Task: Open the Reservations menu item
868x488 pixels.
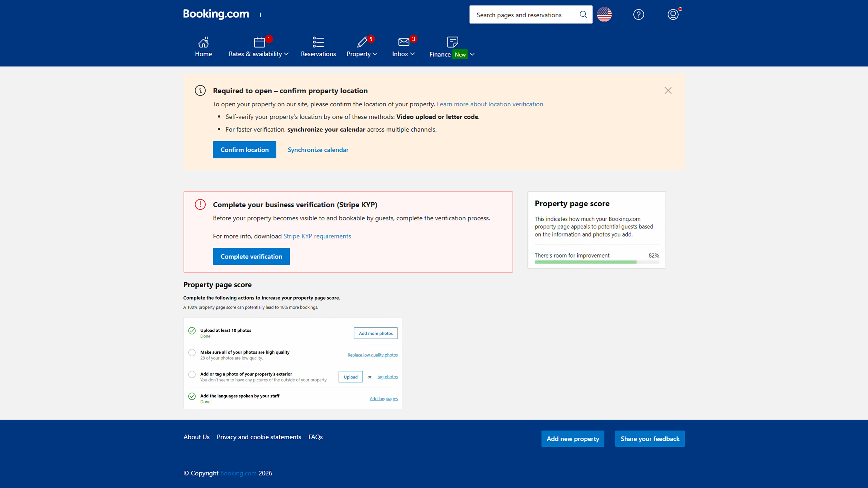Action: pos(318,54)
